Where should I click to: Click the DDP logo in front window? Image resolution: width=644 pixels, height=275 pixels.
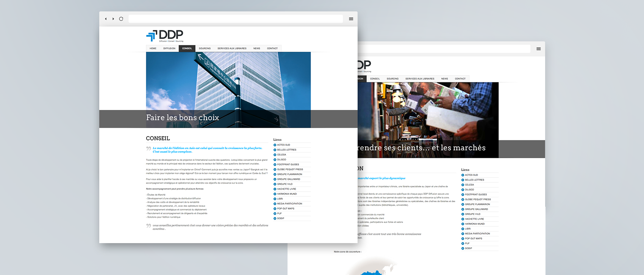165,36
